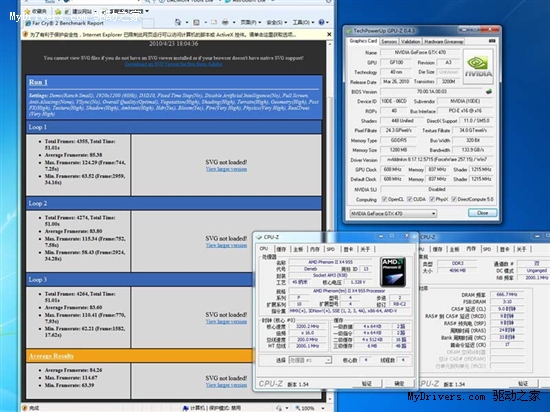
Task: Click the new blank tab button in IE
Action: [x=148, y=23]
